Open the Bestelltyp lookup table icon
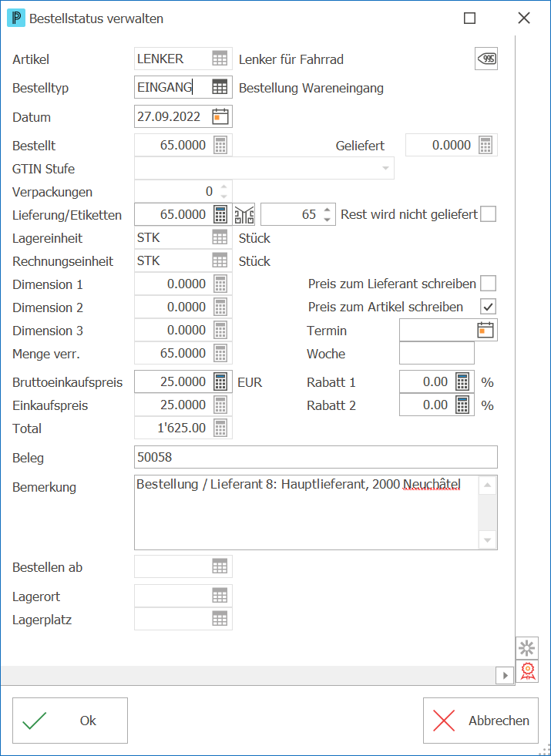The width and height of the screenshot is (551, 756). (220, 87)
